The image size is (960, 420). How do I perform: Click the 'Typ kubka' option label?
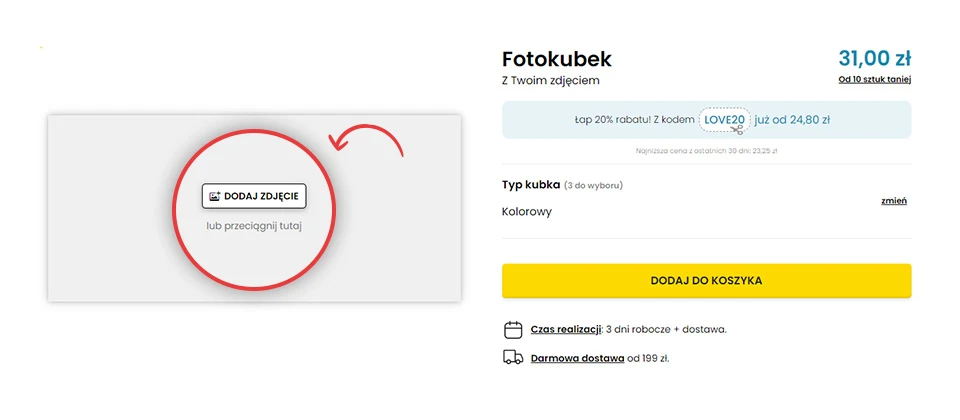click(530, 185)
